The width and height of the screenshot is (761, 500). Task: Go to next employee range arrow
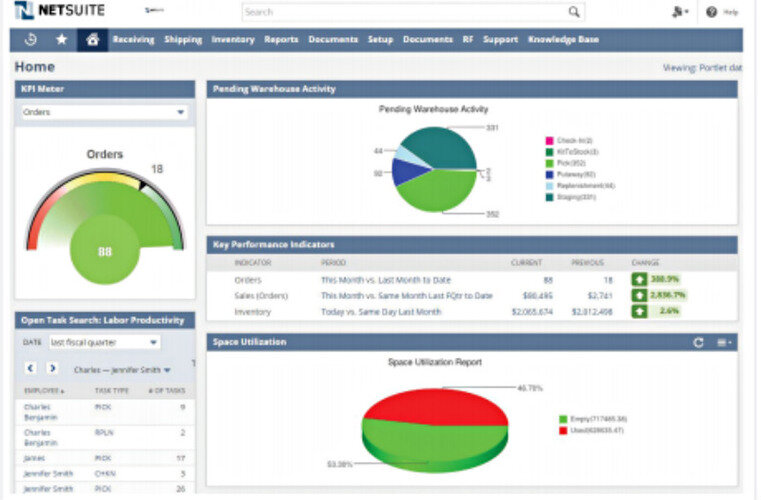coord(52,368)
